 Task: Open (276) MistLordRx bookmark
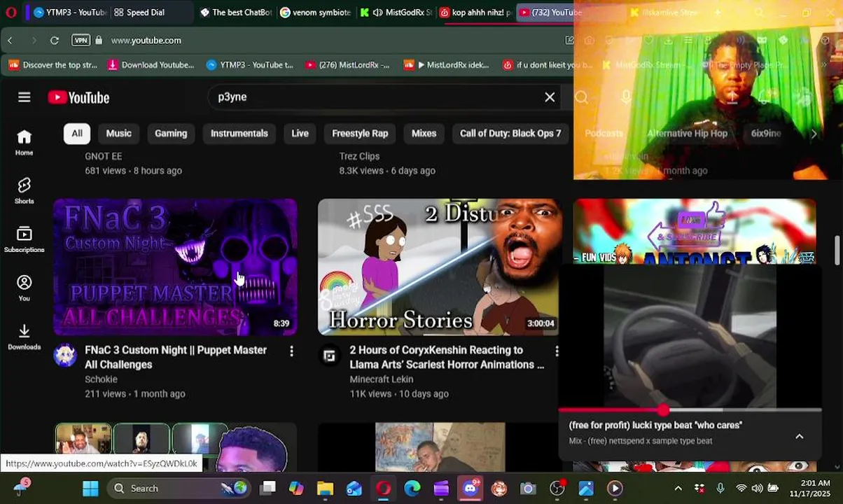(x=347, y=65)
